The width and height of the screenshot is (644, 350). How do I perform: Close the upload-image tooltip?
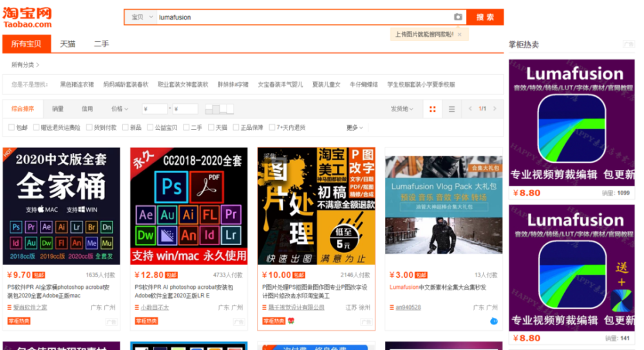pos(460,35)
